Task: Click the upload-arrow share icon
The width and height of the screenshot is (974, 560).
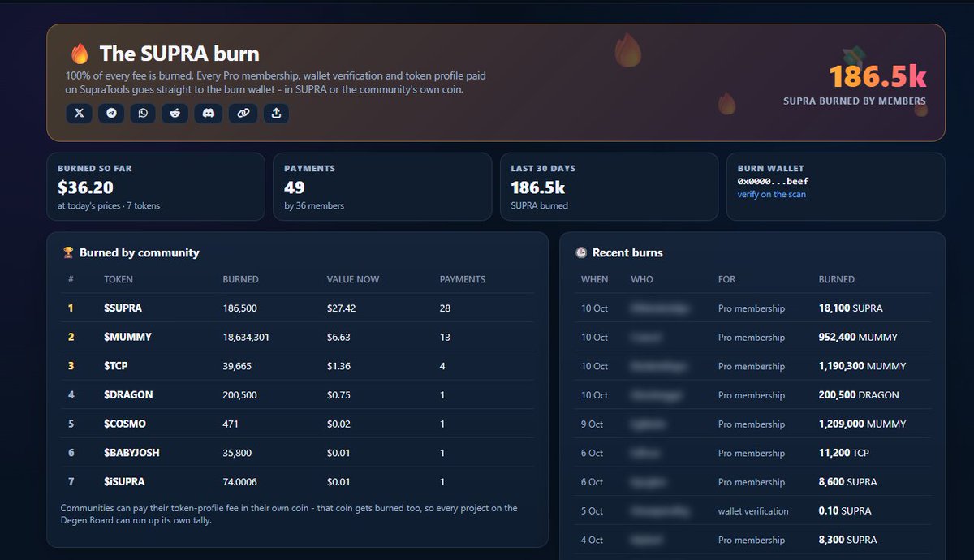Action: (x=276, y=114)
